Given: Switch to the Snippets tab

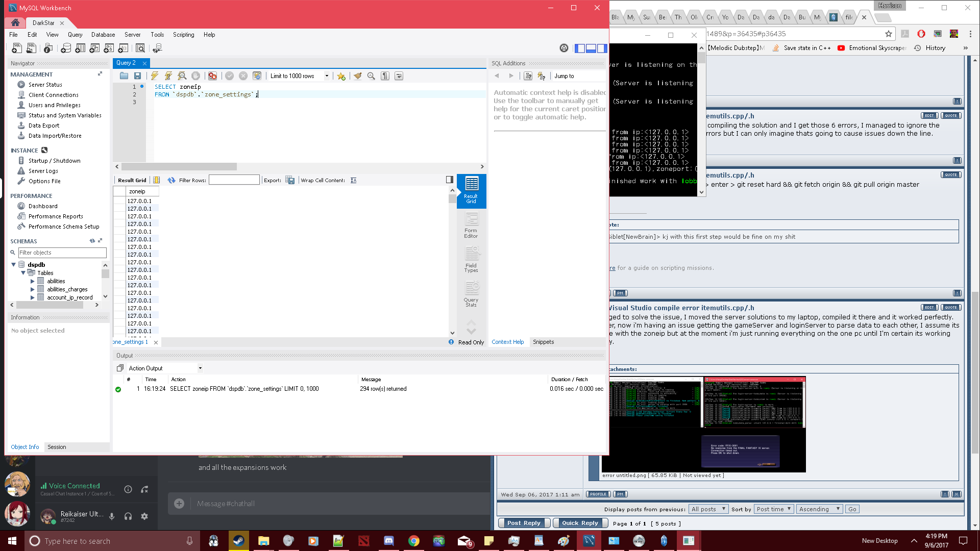Looking at the screenshot, I should [543, 342].
